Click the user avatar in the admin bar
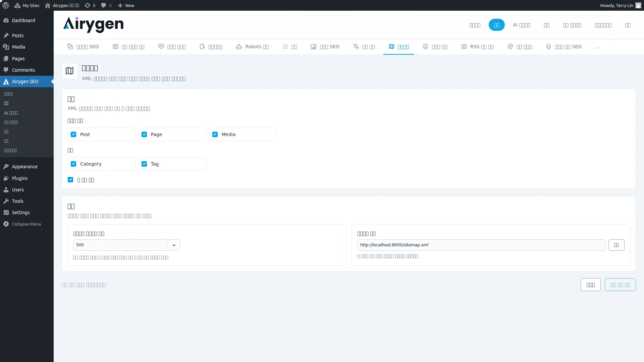 638,5
